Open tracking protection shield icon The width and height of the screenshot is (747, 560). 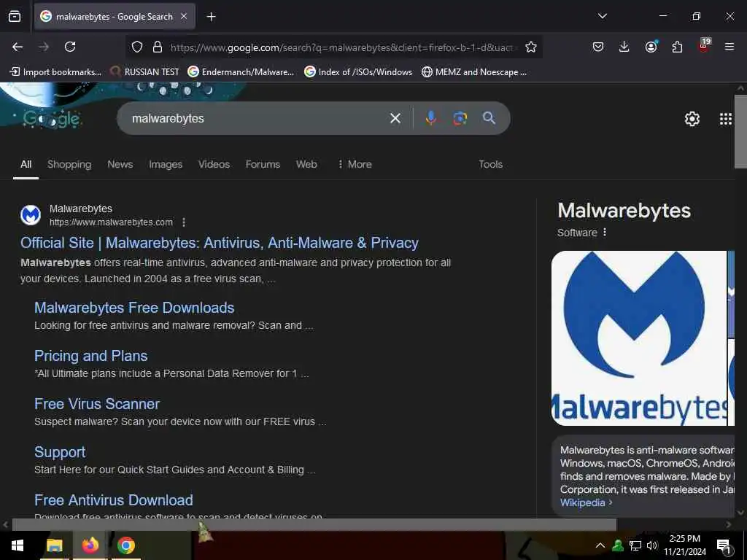pos(137,47)
